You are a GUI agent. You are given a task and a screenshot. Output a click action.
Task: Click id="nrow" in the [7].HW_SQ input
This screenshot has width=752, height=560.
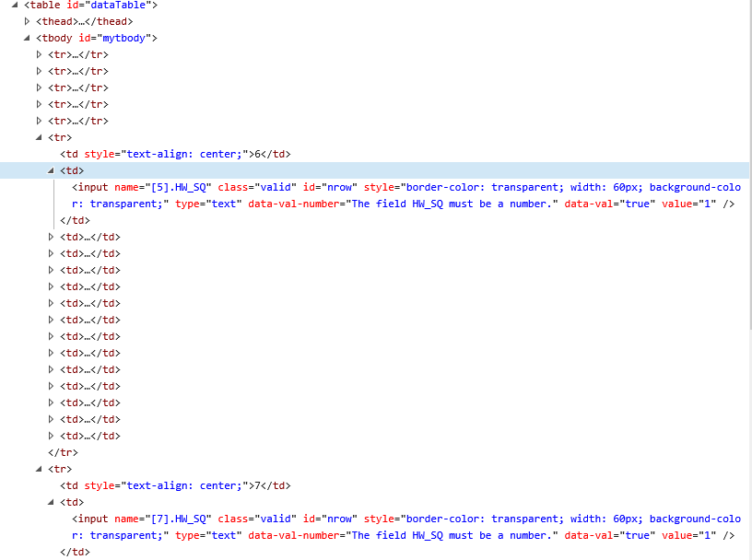(x=331, y=519)
